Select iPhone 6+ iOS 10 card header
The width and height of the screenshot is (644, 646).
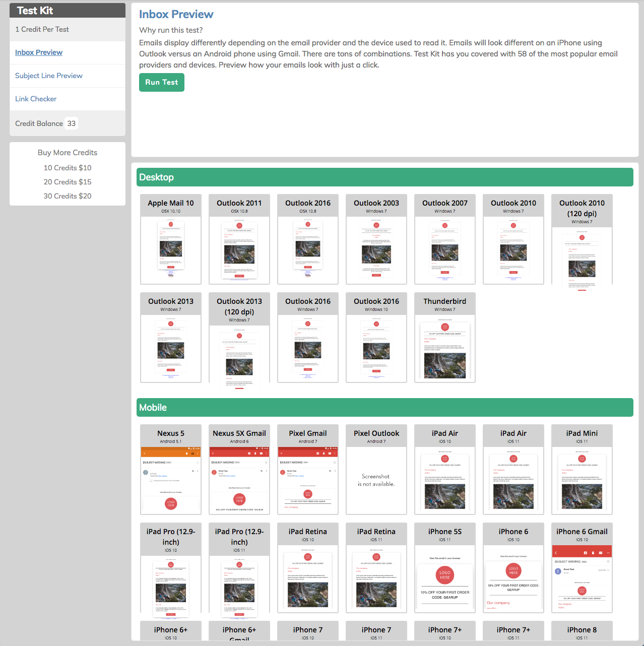pos(171,631)
